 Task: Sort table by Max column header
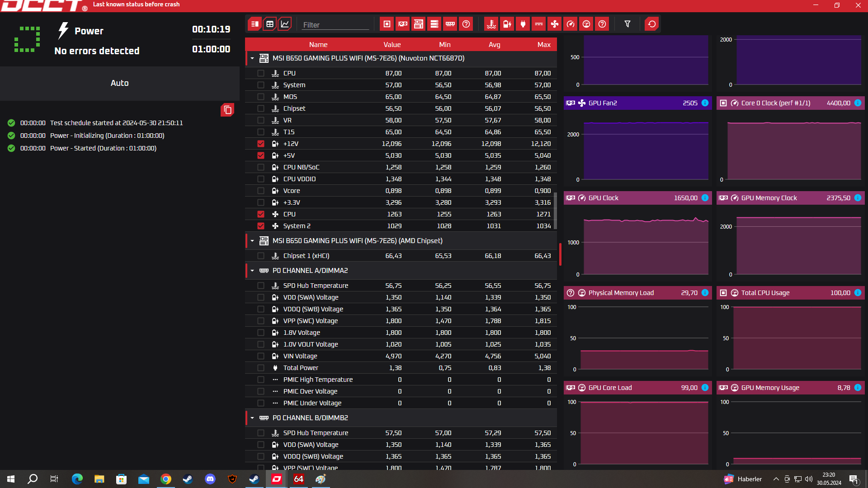(543, 44)
